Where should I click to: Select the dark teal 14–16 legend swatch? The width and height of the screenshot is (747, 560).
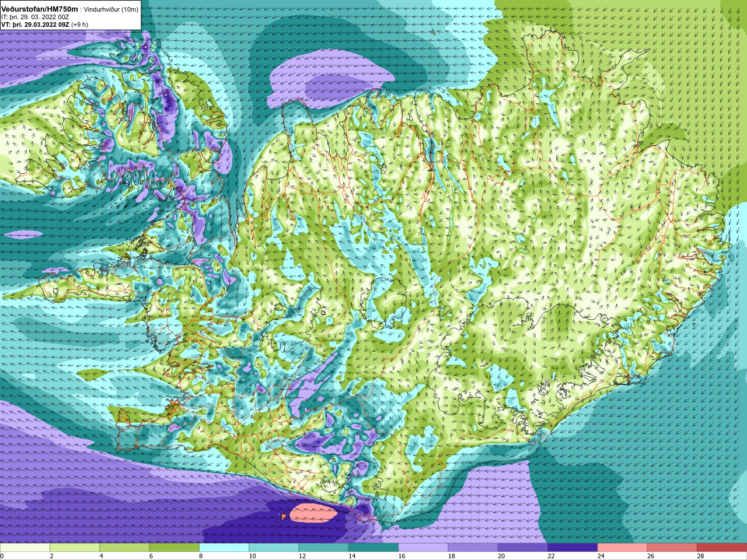(x=373, y=548)
